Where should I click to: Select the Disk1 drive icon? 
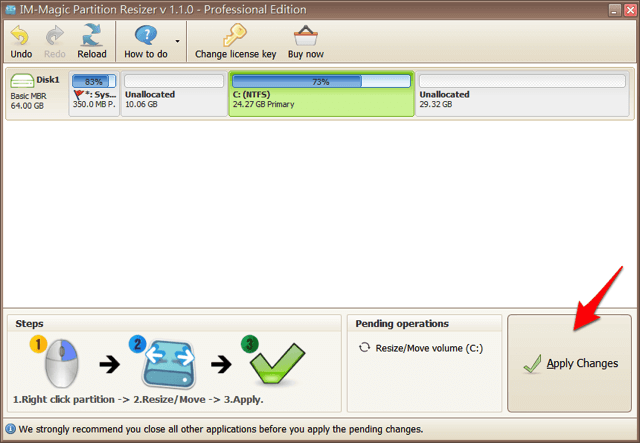click(22, 81)
